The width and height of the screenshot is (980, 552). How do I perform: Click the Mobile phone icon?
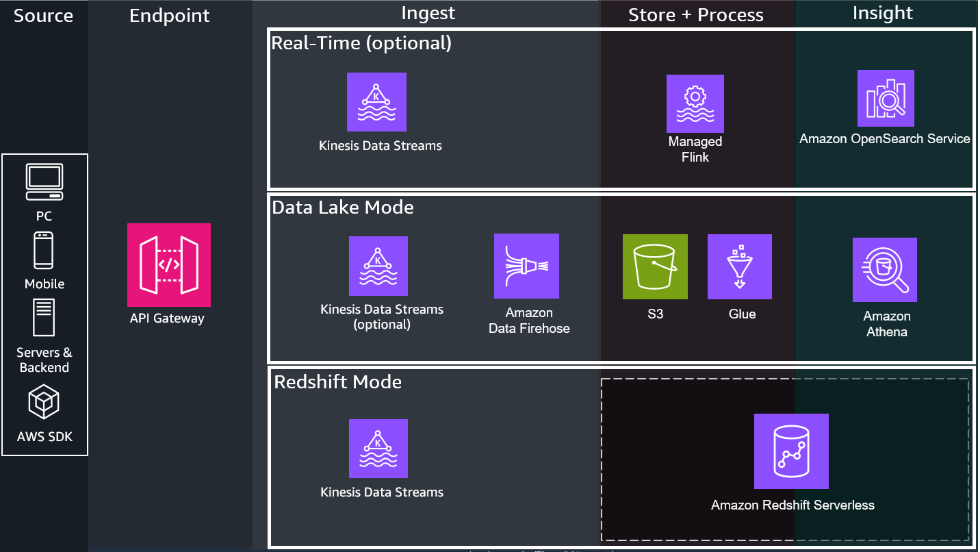(x=44, y=251)
